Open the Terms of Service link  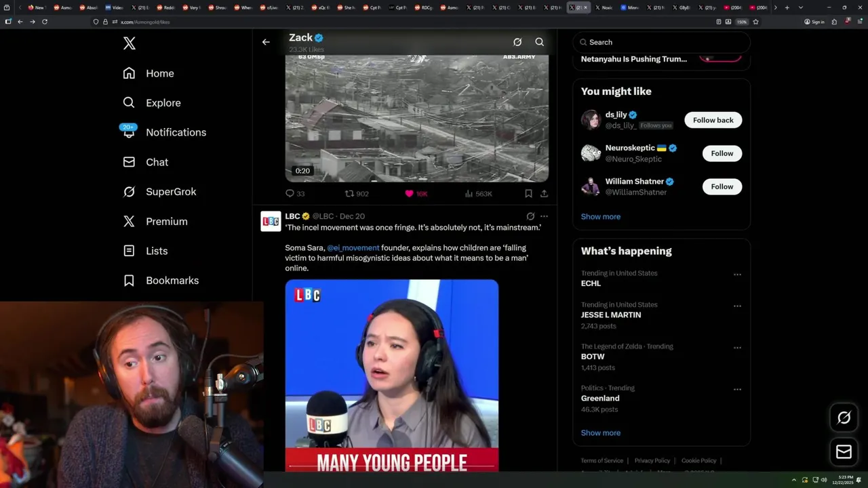601,461
